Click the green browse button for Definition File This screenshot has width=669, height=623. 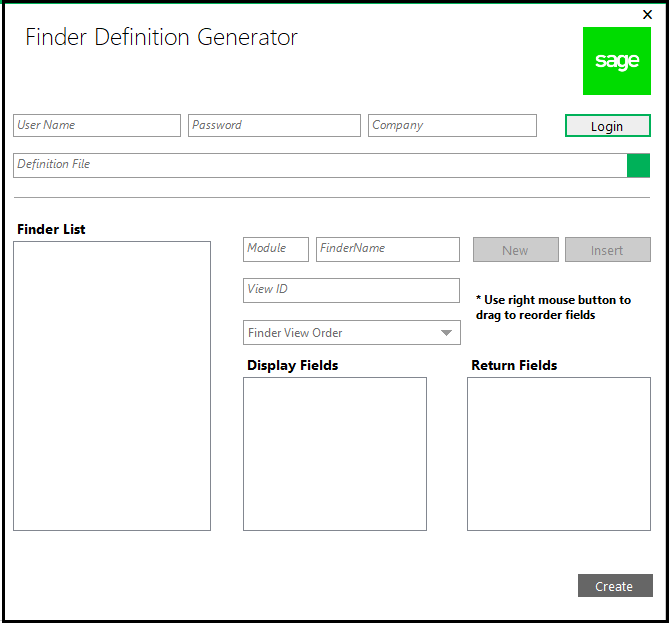(x=638, y=166)
